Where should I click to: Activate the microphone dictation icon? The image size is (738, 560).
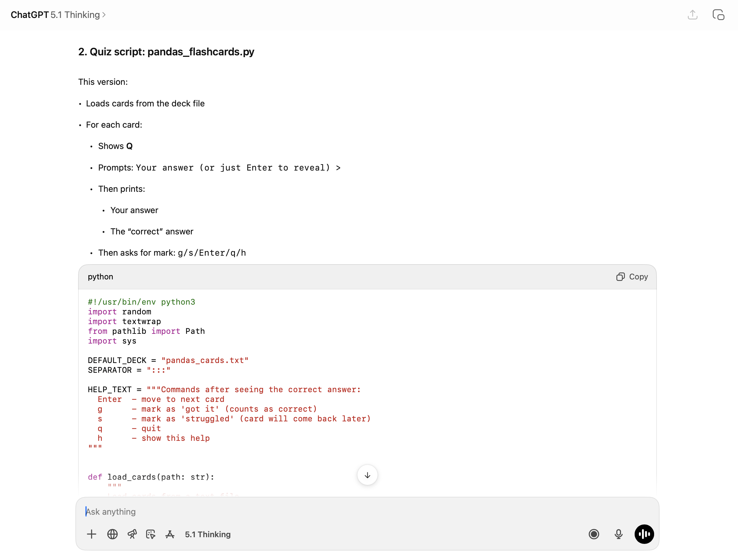pyautogui.click(x=619, y=534)
